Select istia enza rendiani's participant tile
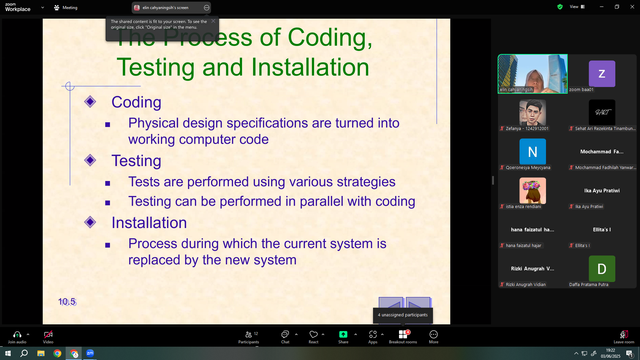 (x=533, y=191)
